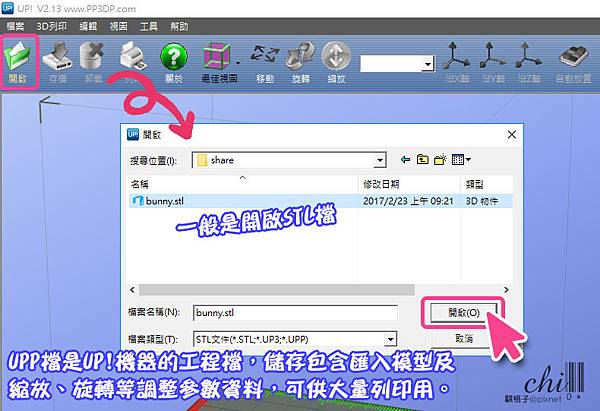Click the '3D 物件' type cell
This screenshot has height=411, width=600.
[481, 201]
